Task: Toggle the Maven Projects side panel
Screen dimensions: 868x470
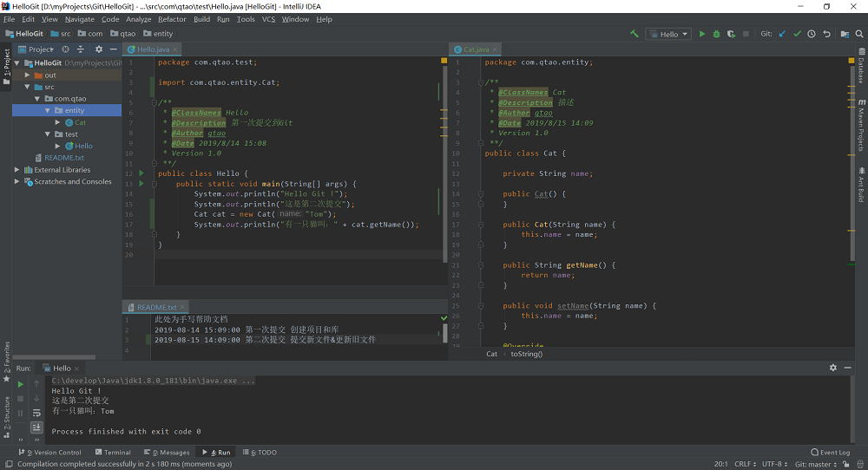Action: pyautogui.click(x=862, y=126)
